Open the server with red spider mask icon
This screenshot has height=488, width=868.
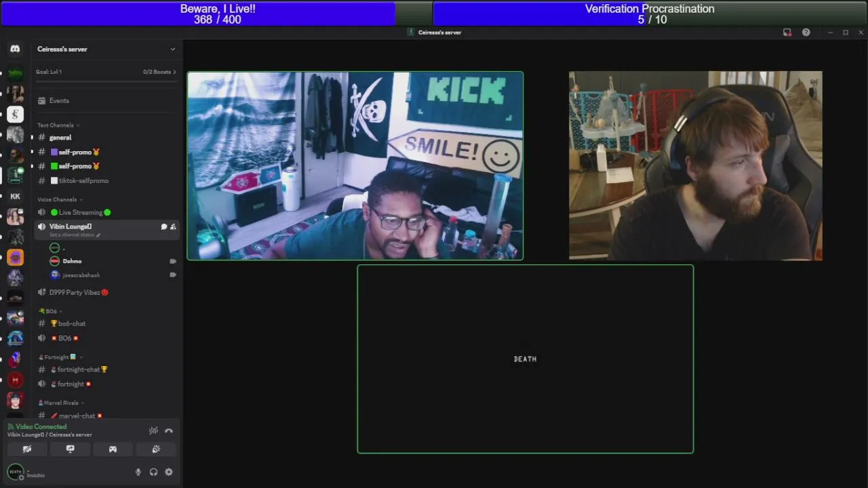pyautogui.click(x=15, y=380)
